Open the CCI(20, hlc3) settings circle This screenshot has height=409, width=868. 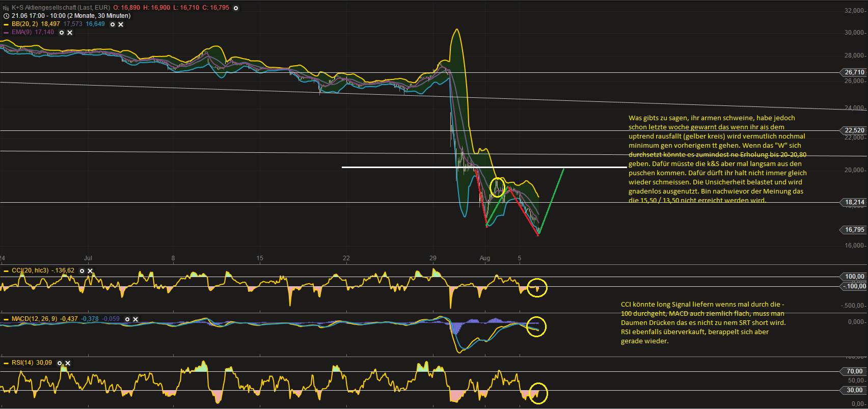pyautogui.click(x=82, y=271)
